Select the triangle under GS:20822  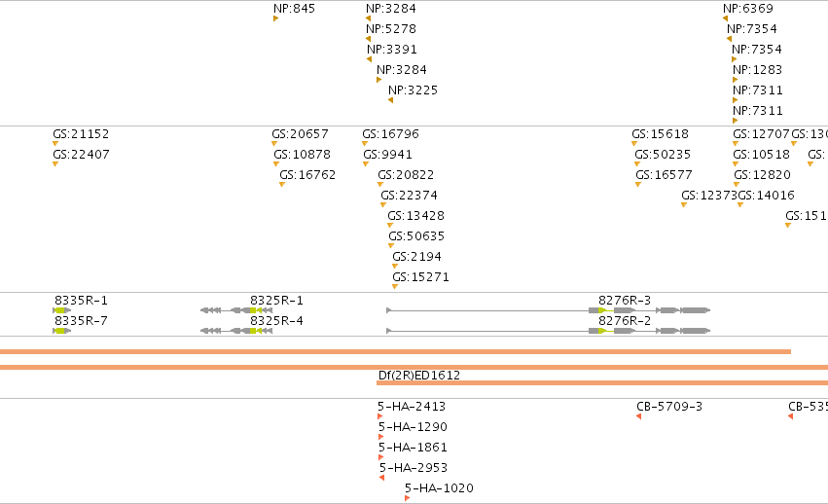[x=380, y=184]
